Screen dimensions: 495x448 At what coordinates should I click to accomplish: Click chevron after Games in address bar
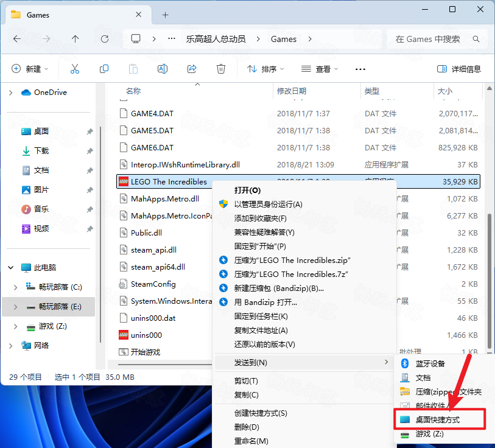coord(310,39)
